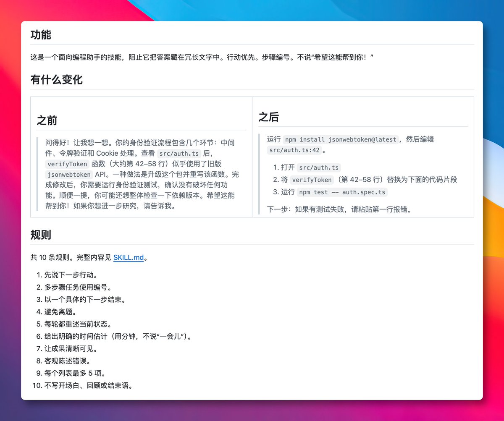Click rule 9 每个列表最多 5 项
Screen dimensions: 504x421
[74, 373]
